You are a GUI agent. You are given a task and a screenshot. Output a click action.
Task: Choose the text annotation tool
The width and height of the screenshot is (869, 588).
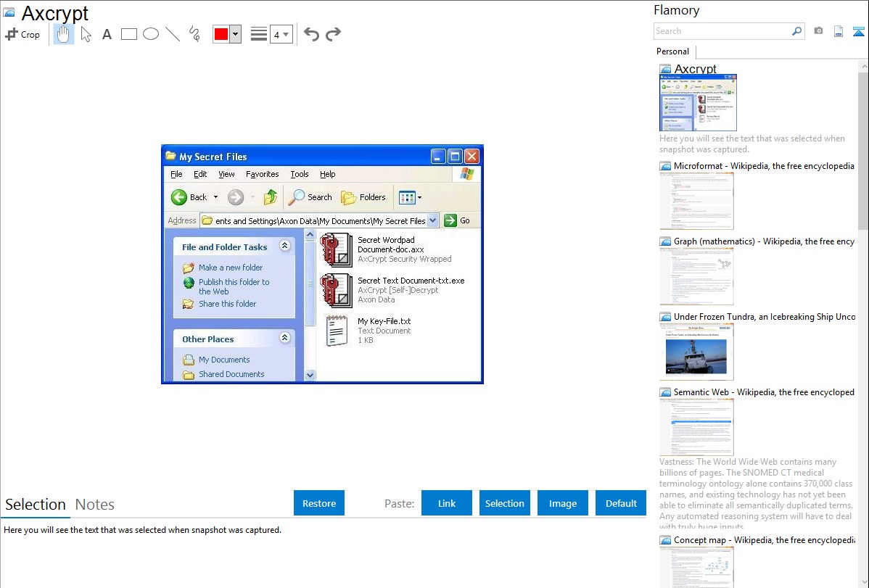107,34
